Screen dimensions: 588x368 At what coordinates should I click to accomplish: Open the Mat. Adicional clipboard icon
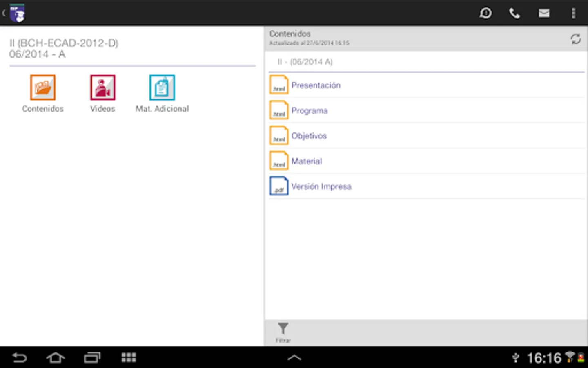[x=162, y=88]
